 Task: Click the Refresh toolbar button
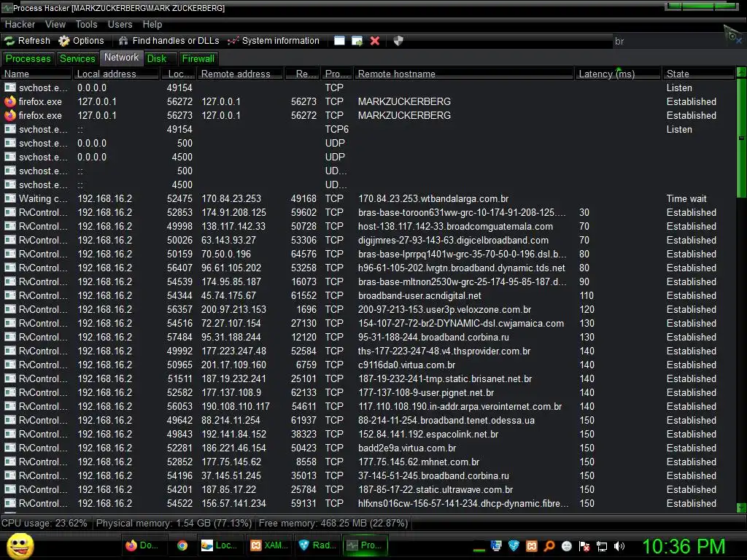[27, 41]
